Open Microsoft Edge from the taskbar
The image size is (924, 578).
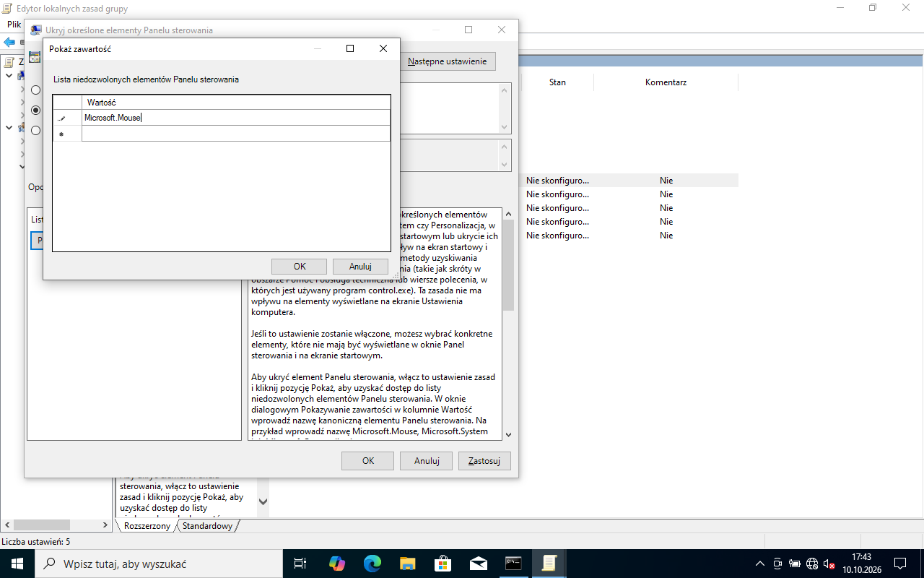point(372,564)
